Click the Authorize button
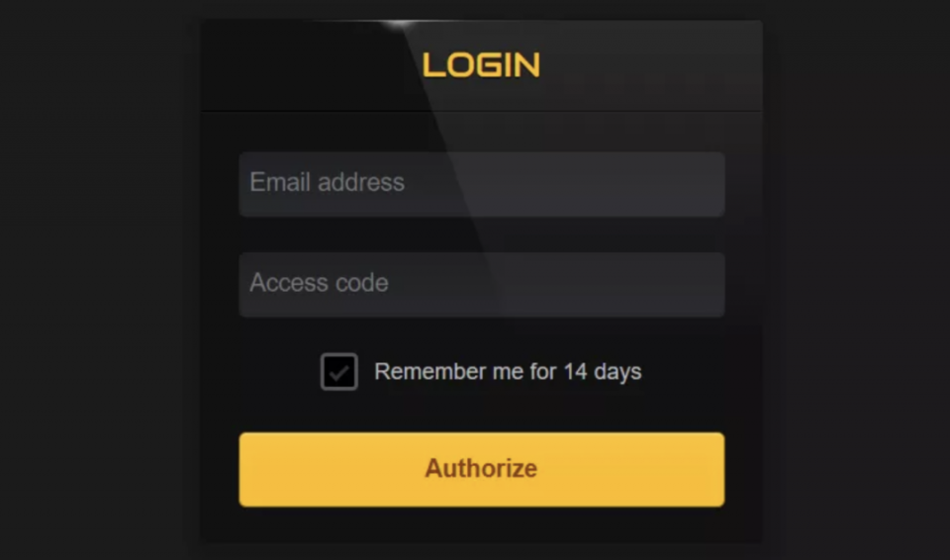 [482, 470]
